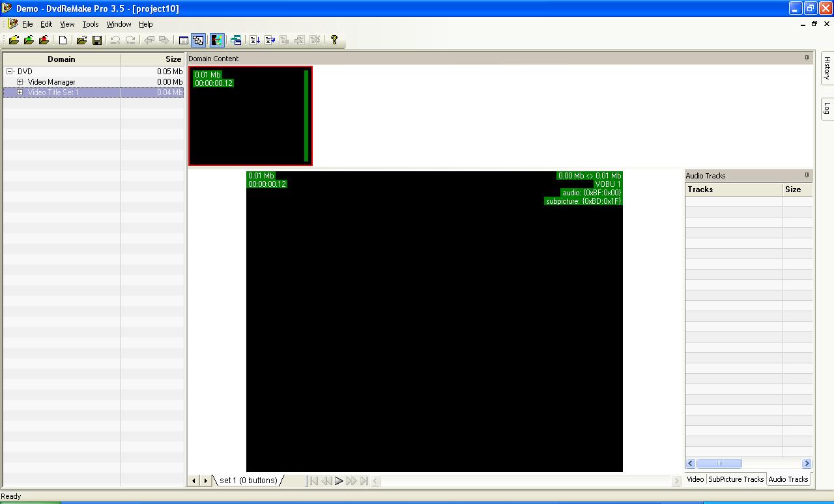Select the DVD root tree item
Screen dimensions: 834x504
point(25,72)
